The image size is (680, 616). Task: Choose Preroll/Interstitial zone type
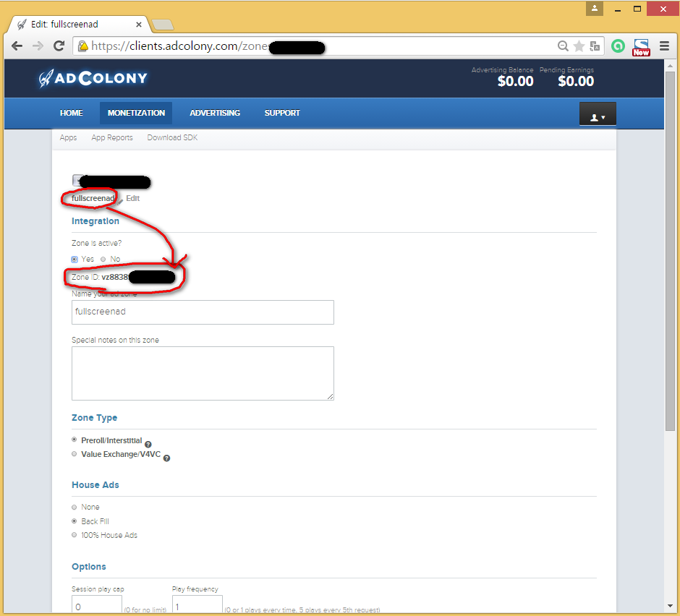click(x=75, y=440)
